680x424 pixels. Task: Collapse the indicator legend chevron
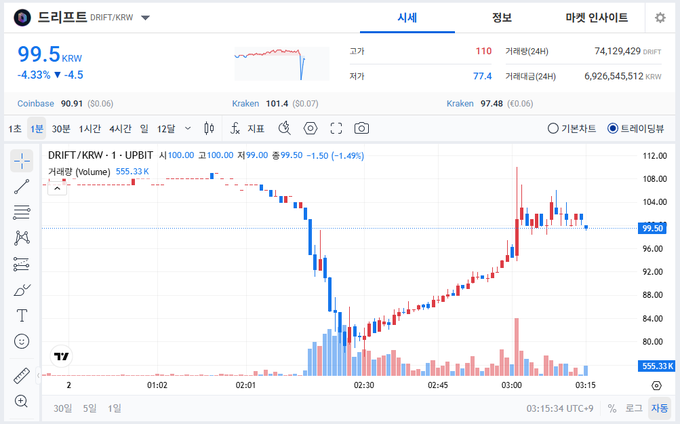[57, 187]
